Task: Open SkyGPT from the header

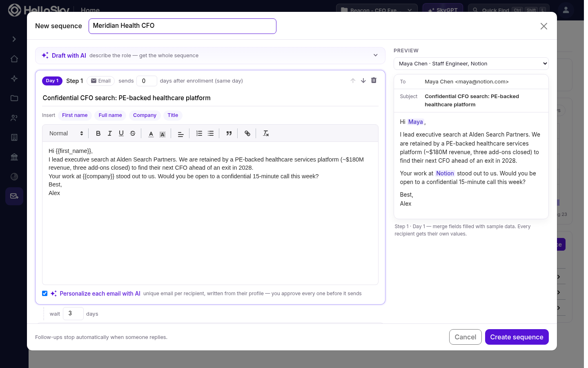Action: [x=443, y=10]
